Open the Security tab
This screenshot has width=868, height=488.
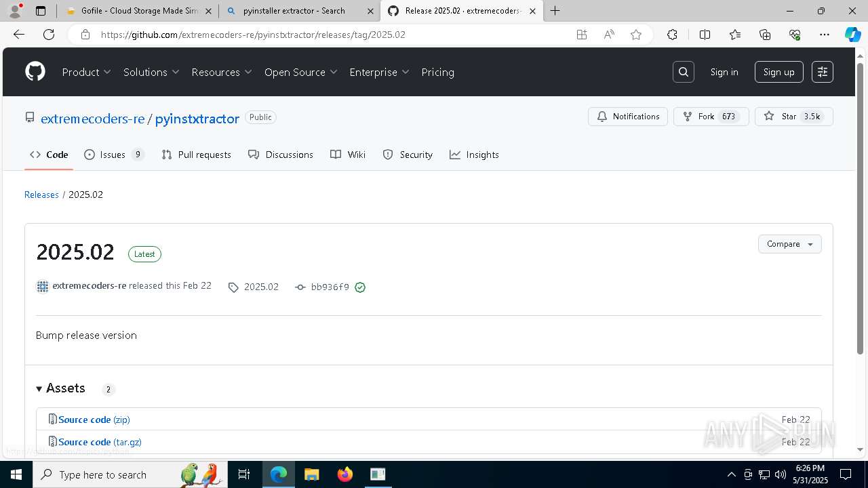(x=408, y=155)
